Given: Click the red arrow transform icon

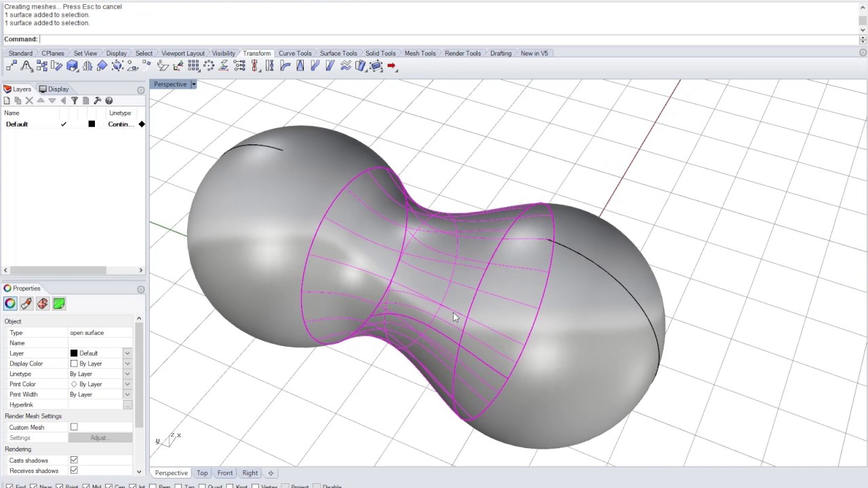Looking at the screenshot, I should (x=391, y=66).
